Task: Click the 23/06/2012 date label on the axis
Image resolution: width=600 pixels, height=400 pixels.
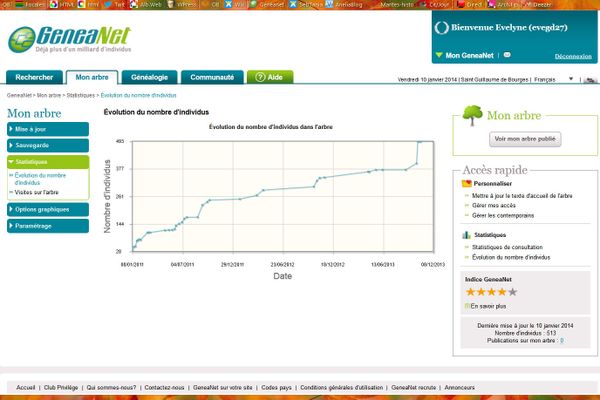Action: pyautogui.click(x=282, y=264)
